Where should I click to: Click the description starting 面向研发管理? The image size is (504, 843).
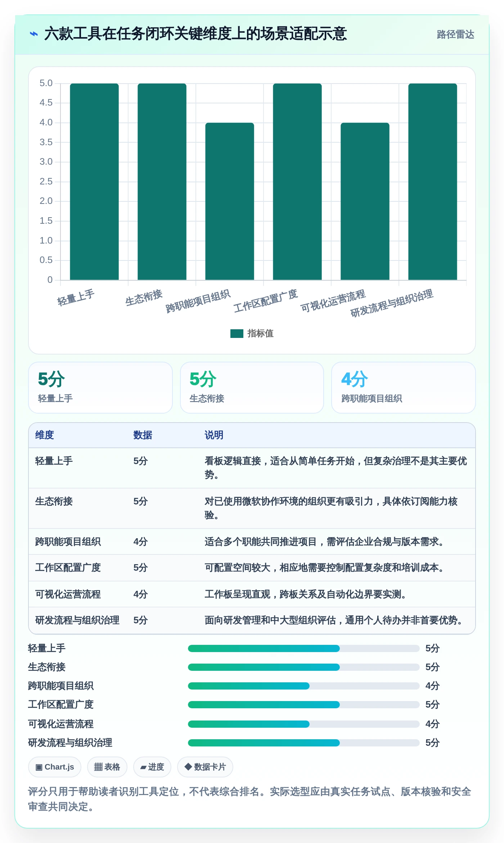[x=333, y=620]
